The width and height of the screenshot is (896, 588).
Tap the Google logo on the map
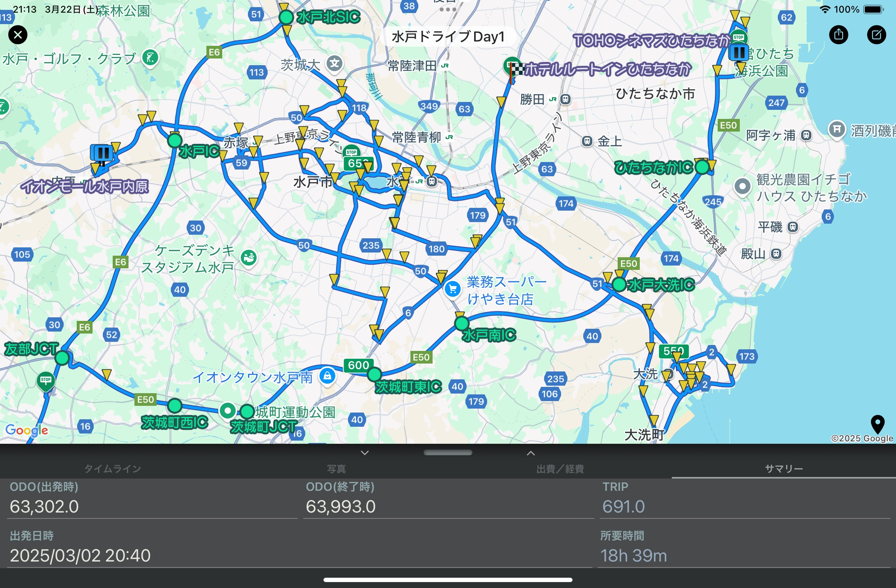[x=26, y=430]
